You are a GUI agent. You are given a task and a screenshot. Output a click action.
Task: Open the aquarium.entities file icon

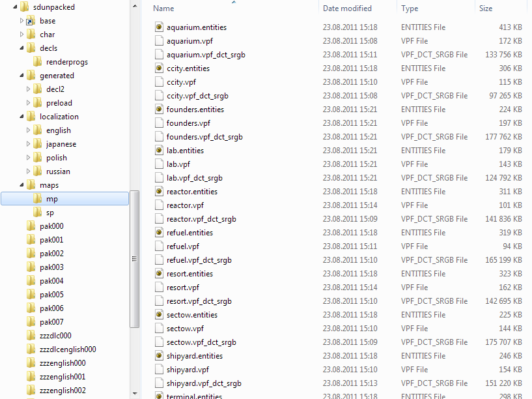[160, 27]
